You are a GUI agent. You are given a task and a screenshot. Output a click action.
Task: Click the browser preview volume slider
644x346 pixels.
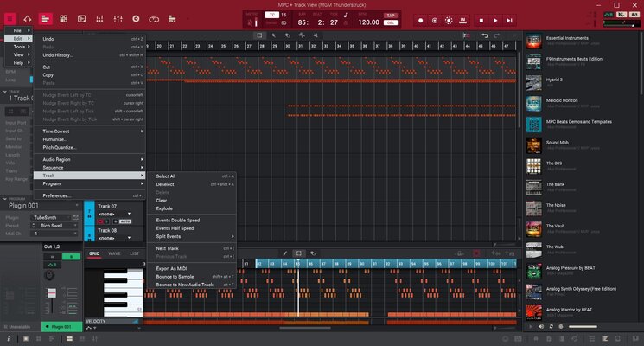[x=583, y=327]
